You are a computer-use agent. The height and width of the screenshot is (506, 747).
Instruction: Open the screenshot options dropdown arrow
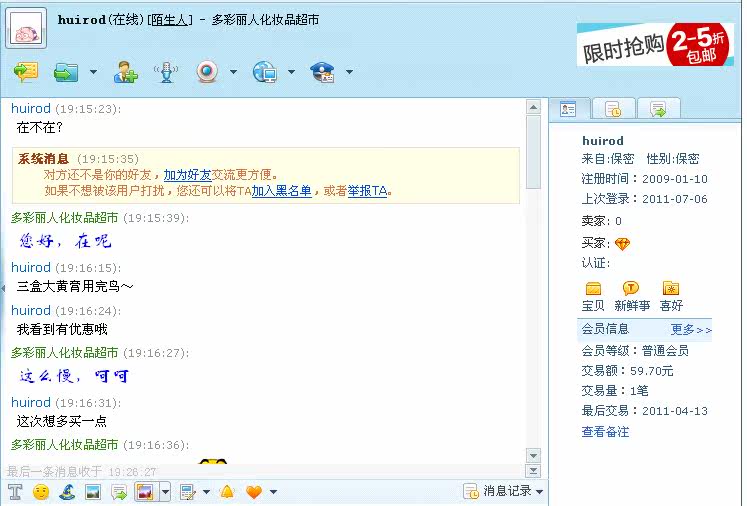[165, 492]
